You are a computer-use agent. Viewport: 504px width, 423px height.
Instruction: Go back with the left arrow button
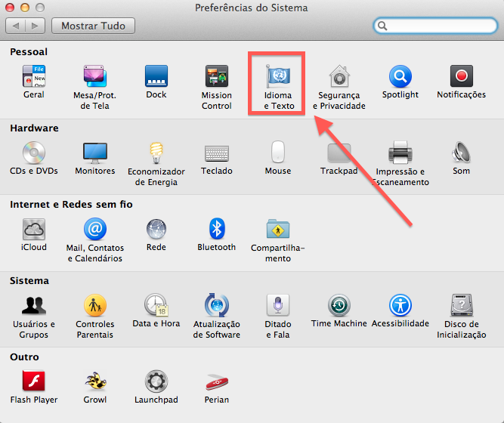(15, 26)
